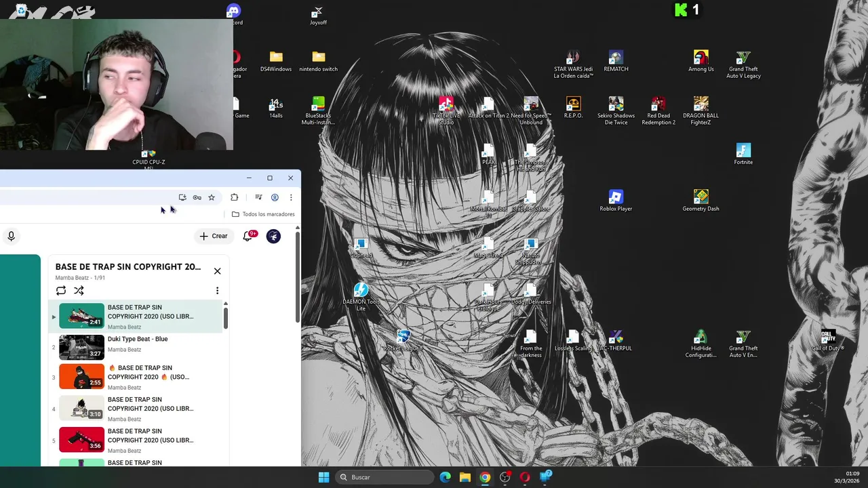
Task: Open Chrome profile icon
Action: click(275, 197)
